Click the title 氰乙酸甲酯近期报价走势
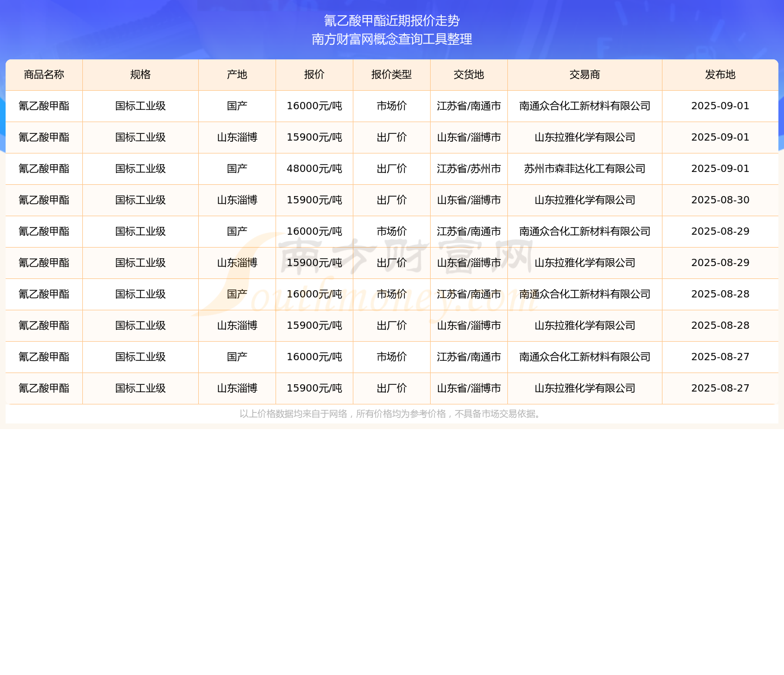784x675 pixels. [x=392, y=21]
